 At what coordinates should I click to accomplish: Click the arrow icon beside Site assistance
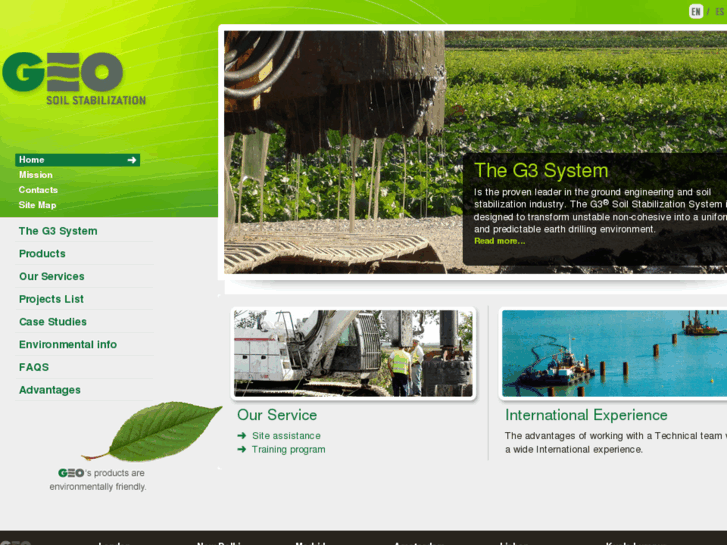(x=242, y=436)
